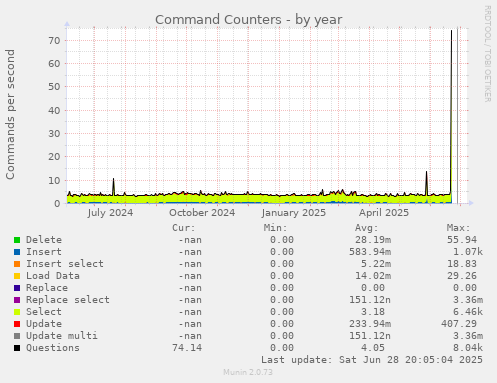Click the blue Insert legend swatch
The width and height of the screenshot is (497, 383).
[17, 252]
